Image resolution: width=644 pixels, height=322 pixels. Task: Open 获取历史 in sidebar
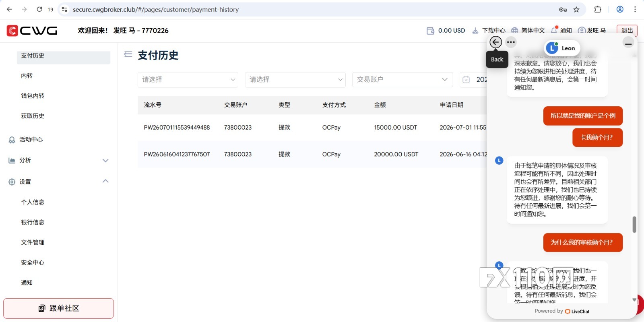[x=33, y=116]
